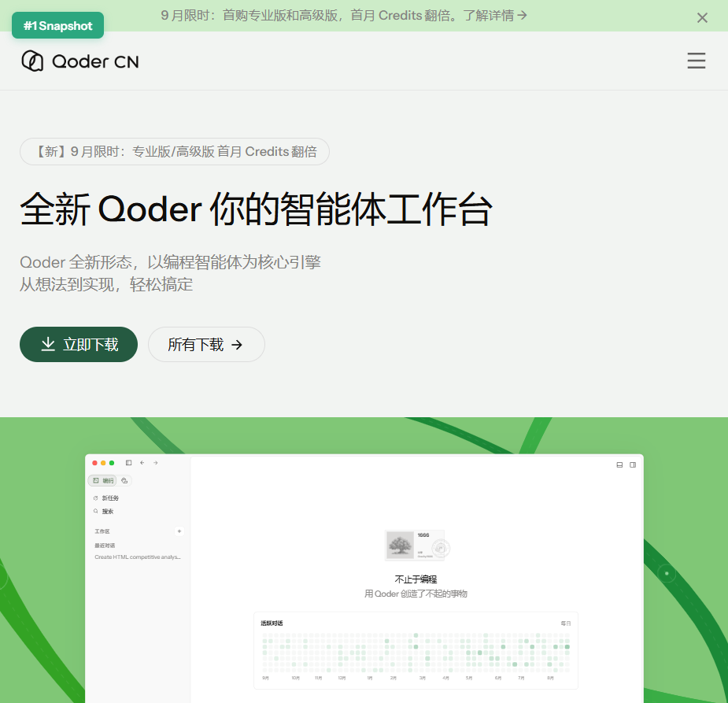
Task: Open the 了解详情 promotion link
Action: tap(495, 15)
